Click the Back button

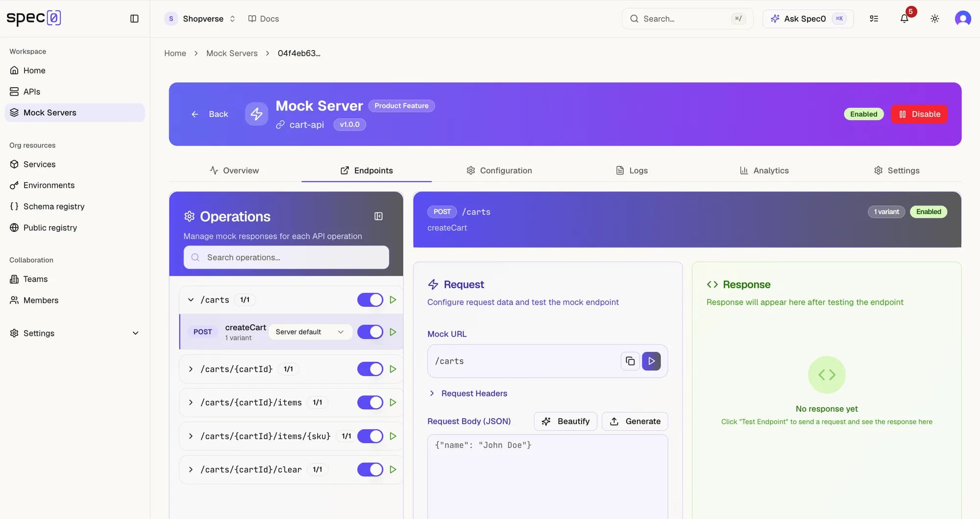click(209, 114)
